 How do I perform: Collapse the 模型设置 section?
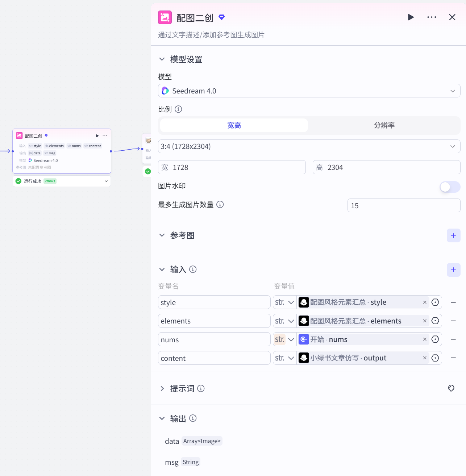(162, 59)
